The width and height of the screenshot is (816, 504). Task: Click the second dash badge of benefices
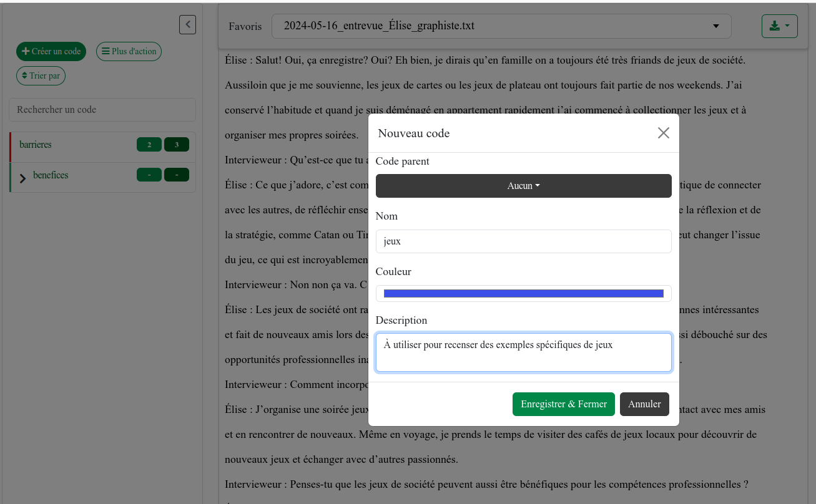(x=177, y=175)
